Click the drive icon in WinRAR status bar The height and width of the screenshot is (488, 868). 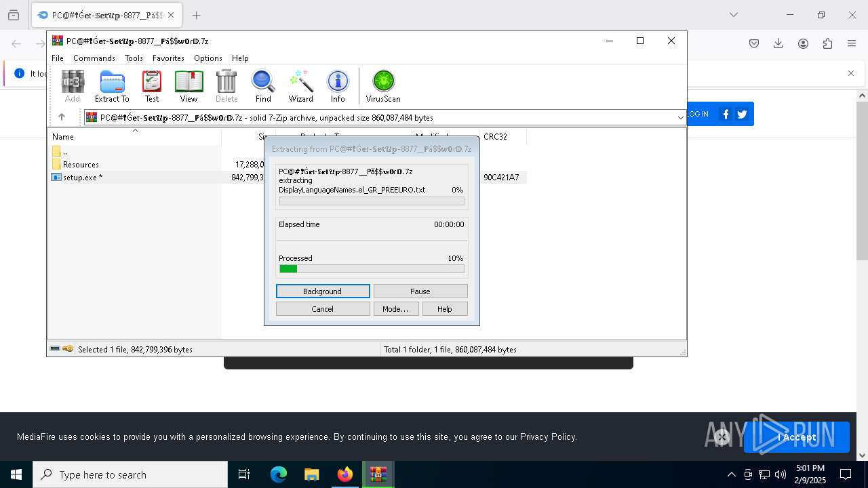pos(55,349)
